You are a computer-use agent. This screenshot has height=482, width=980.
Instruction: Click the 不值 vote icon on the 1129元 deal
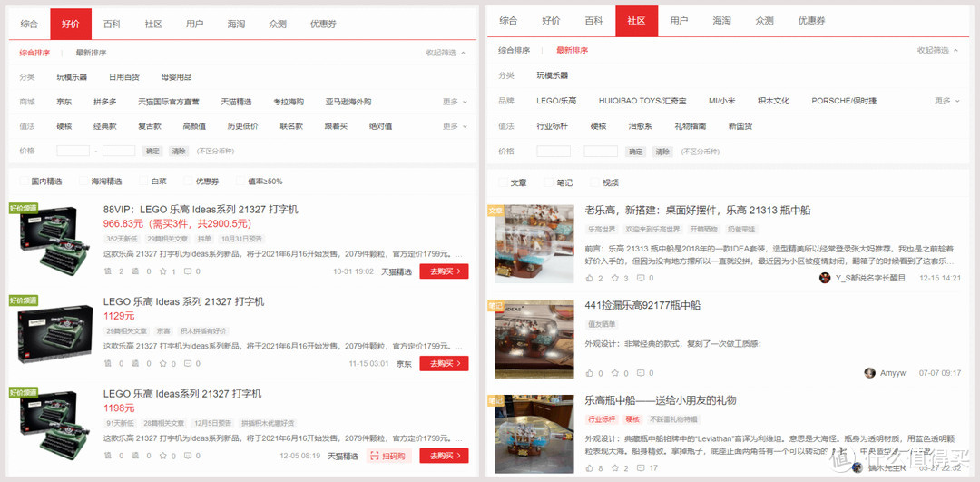point(135,363)
